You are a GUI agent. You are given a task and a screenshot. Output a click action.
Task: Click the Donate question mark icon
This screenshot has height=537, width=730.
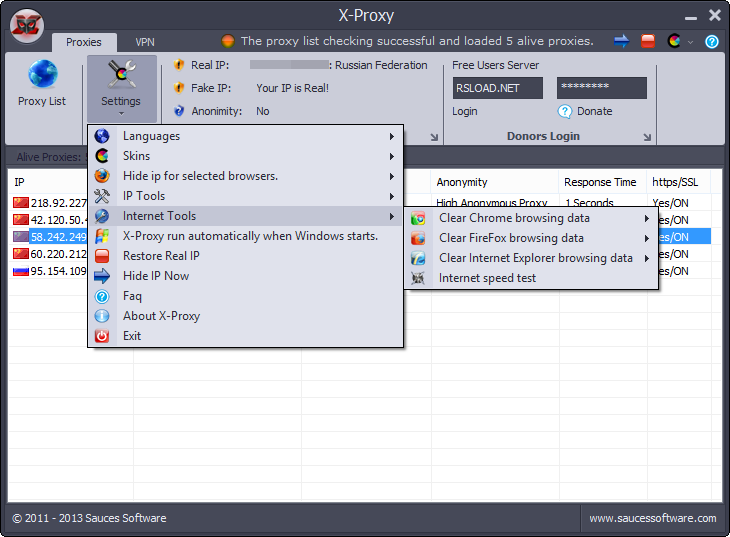(564, 111)
